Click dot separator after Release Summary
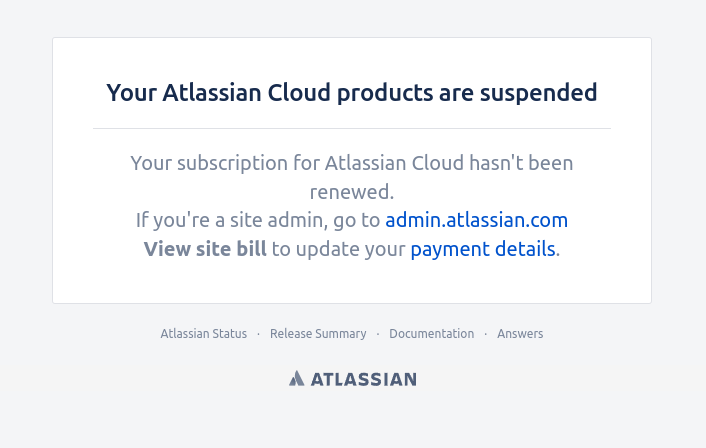The image size is (706, 448). [378, 334]
